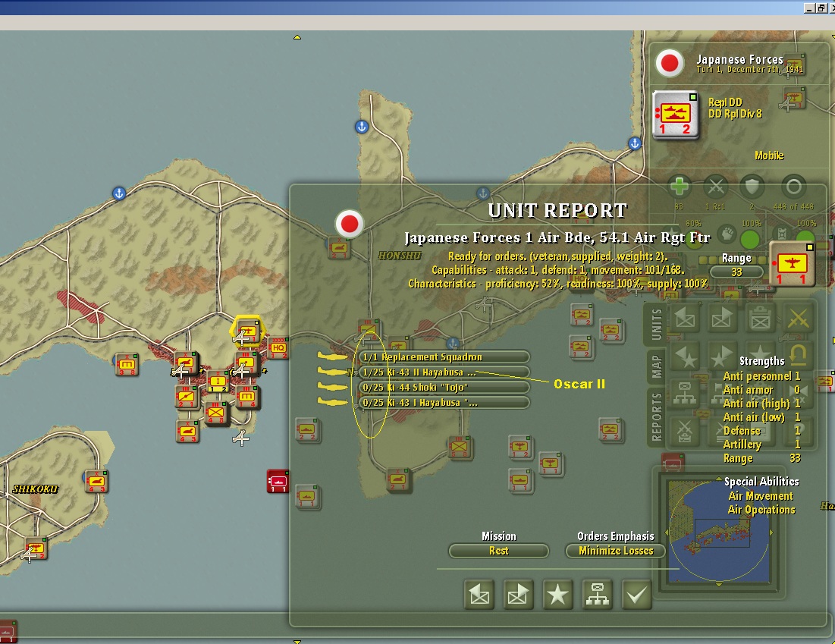The height and width of the screenshot is (644, 835).
Task: Click the crossed sabers attack icon in Units panel
Action: pyautogui.click(x=799, y=319)
